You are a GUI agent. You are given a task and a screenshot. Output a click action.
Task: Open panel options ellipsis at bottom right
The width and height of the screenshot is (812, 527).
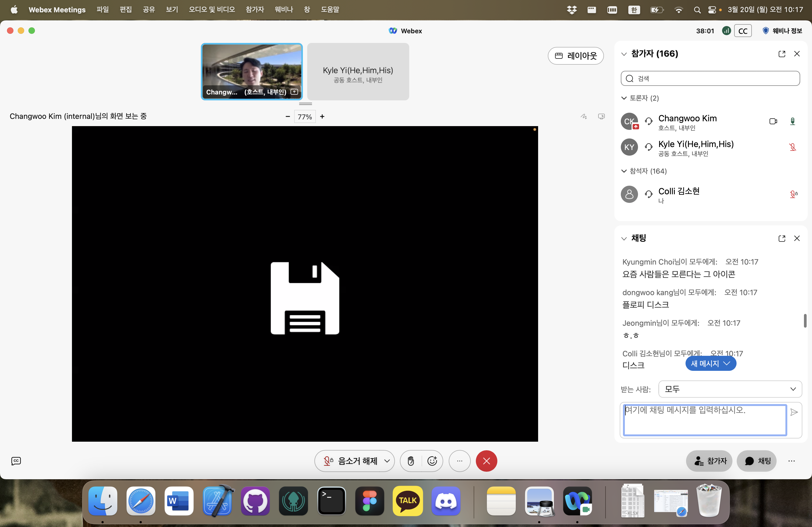[x=792, y=461]
